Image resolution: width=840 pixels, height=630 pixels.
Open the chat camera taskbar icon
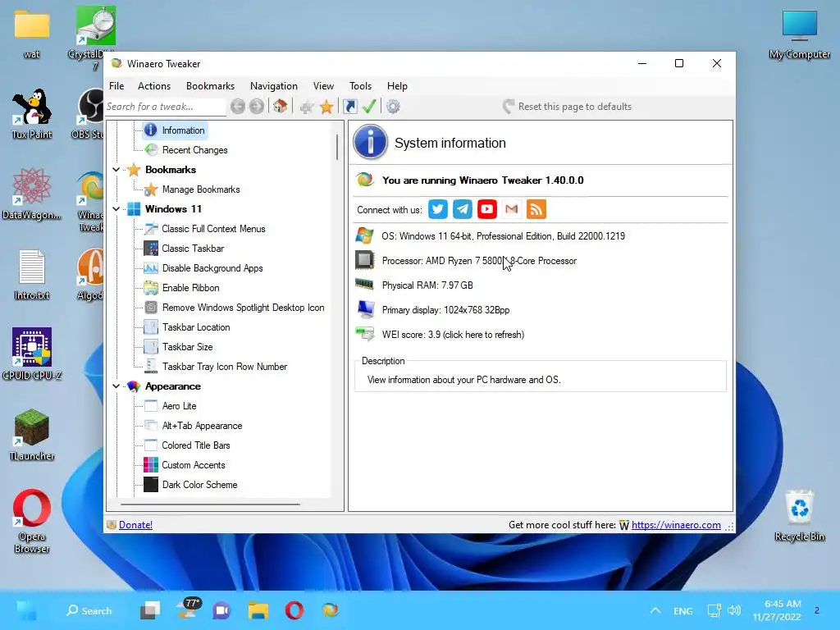tap(221, 610)
